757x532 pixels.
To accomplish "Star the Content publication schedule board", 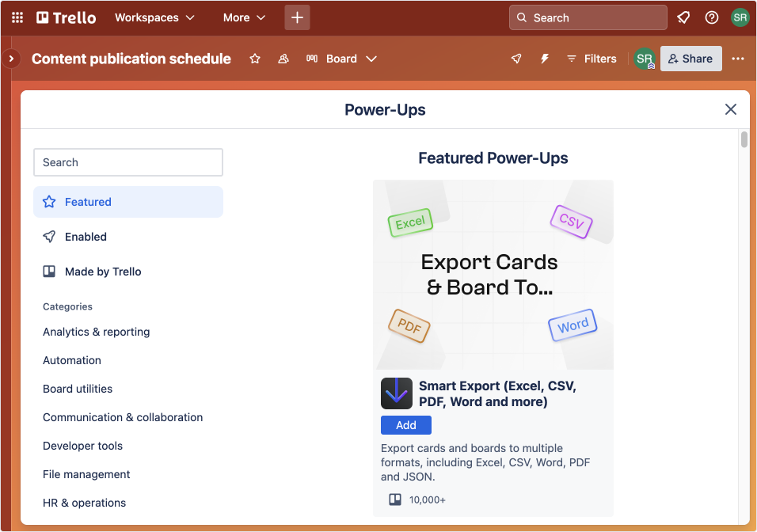I will coord(254,59).
